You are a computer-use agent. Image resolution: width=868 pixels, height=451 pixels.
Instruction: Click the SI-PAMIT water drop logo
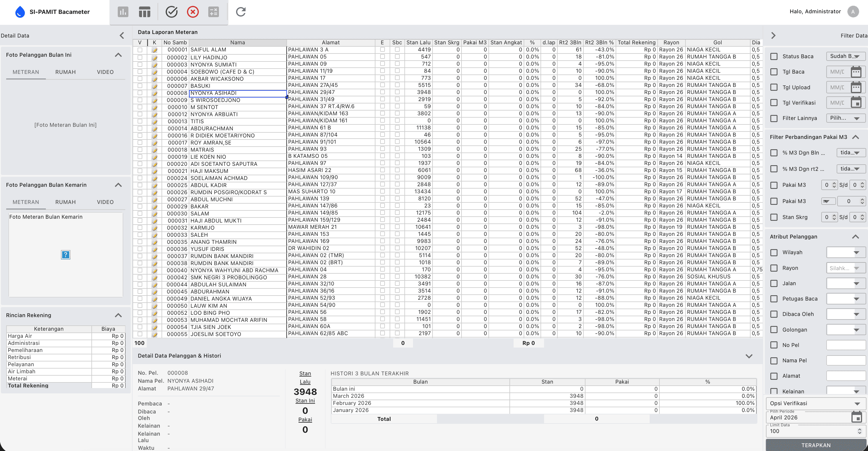coord(20,12)
